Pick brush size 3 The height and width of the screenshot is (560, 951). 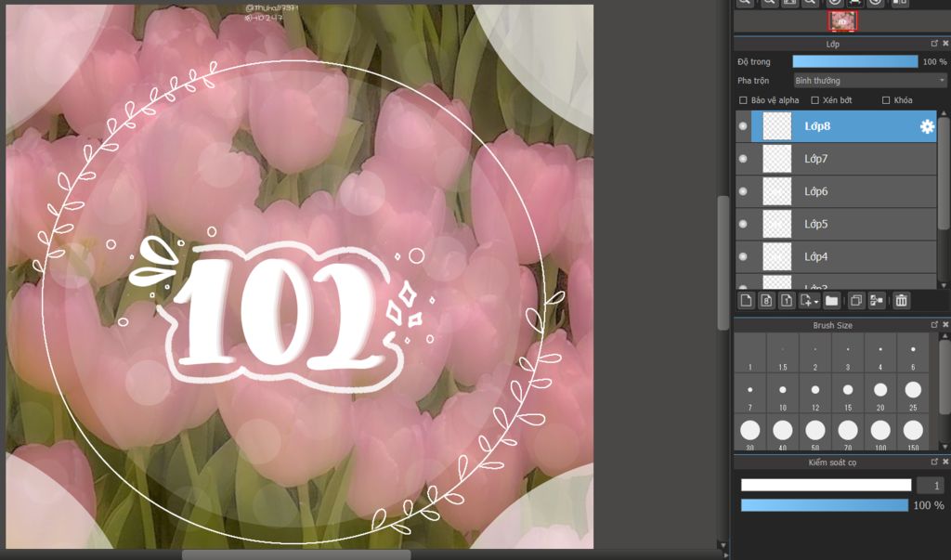[x=848, y=353]
